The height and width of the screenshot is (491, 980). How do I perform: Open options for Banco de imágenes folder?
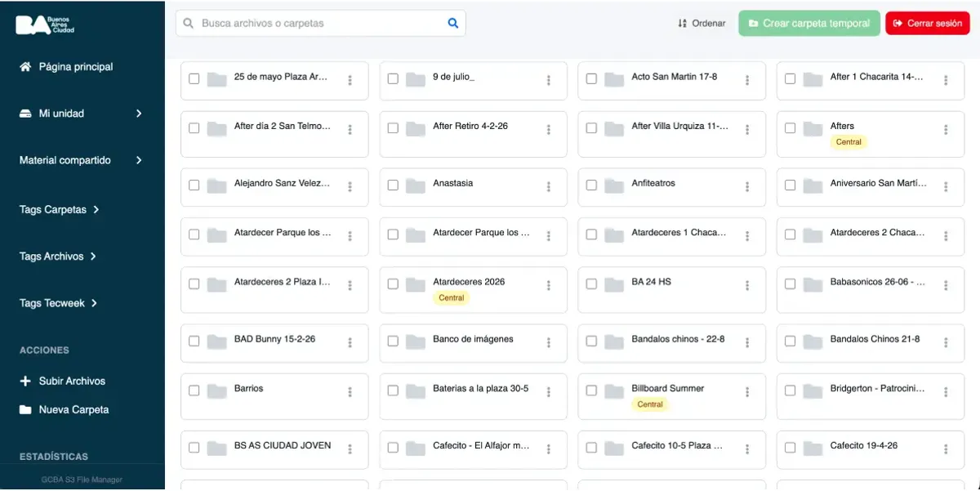click(549, 342)
